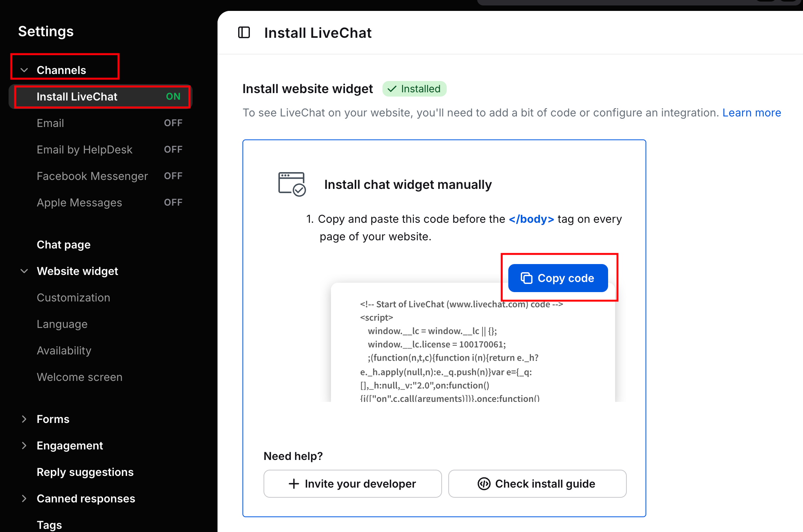Open Reply suggestions settings
This screenshot has width=803, height=532.
coord(85,472)
